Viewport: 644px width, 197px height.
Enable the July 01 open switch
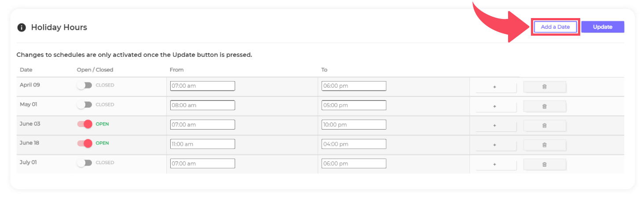(x=84, y=163)
